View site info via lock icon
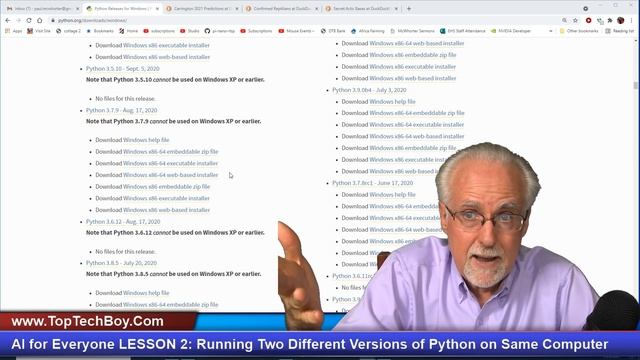Viewport: 640px width, 360px height. [53, 20]
